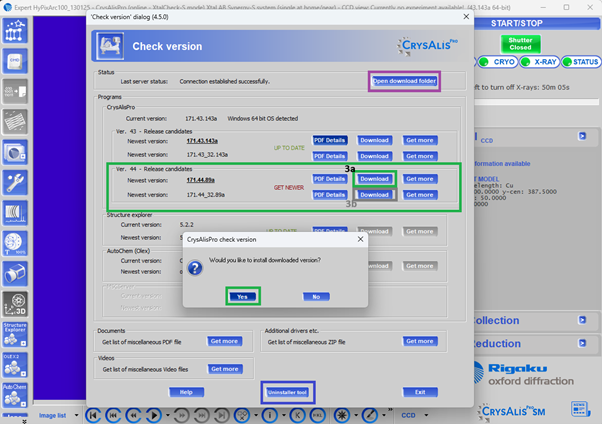Click Get more for version 171.43_32.143a
Viewport: 602px width, 424px height.
(420, 156)
